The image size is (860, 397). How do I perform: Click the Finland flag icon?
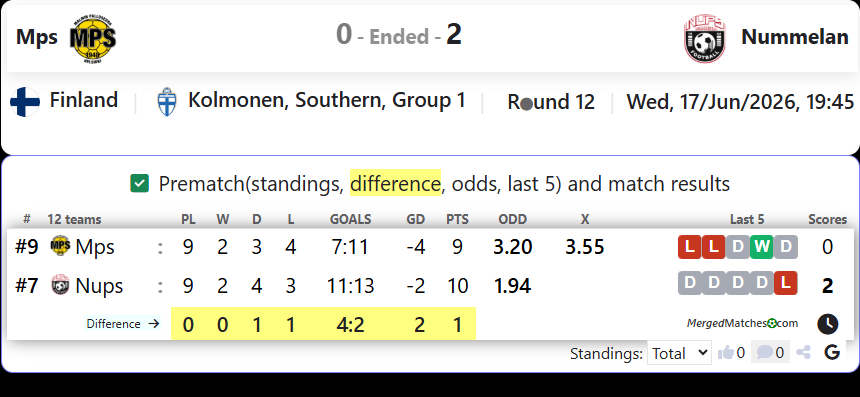click(x=25, y=102)
